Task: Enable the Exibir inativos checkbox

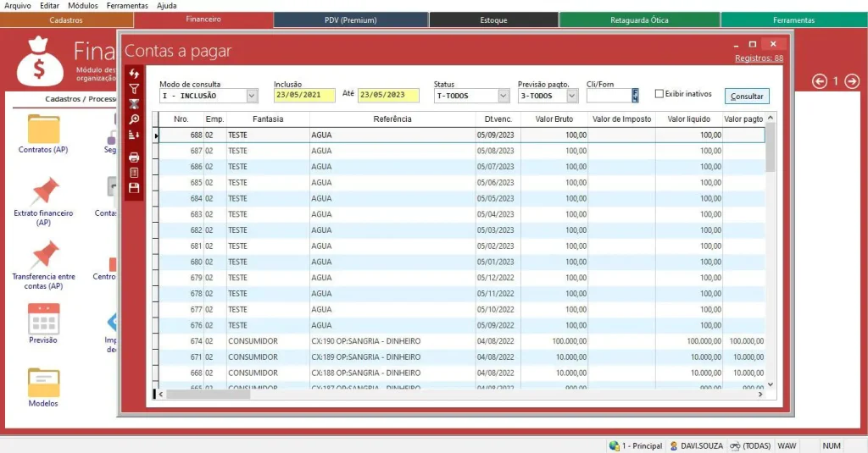Action: (659, 94)
